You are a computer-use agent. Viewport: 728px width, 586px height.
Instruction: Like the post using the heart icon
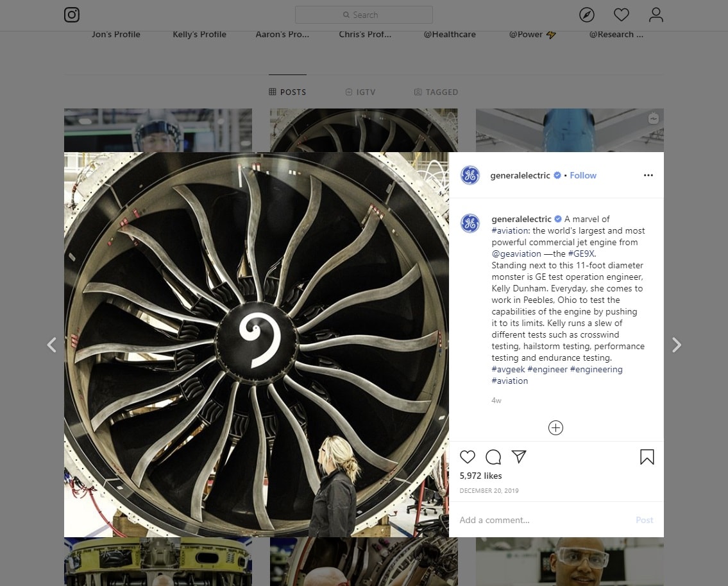coord(468,457)
